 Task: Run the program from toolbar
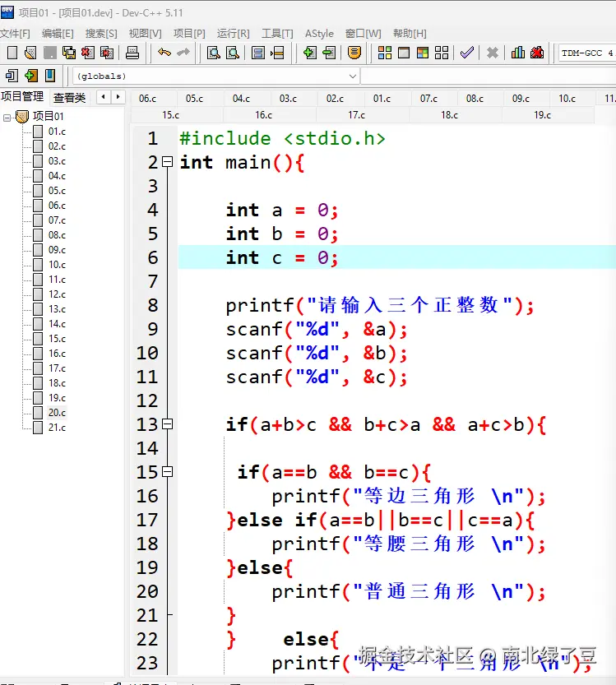[404, 53]
